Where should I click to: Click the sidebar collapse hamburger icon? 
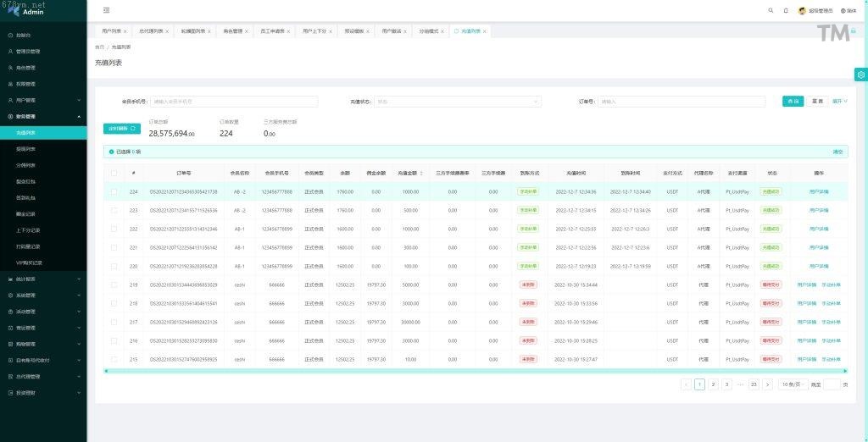[106, 10]
